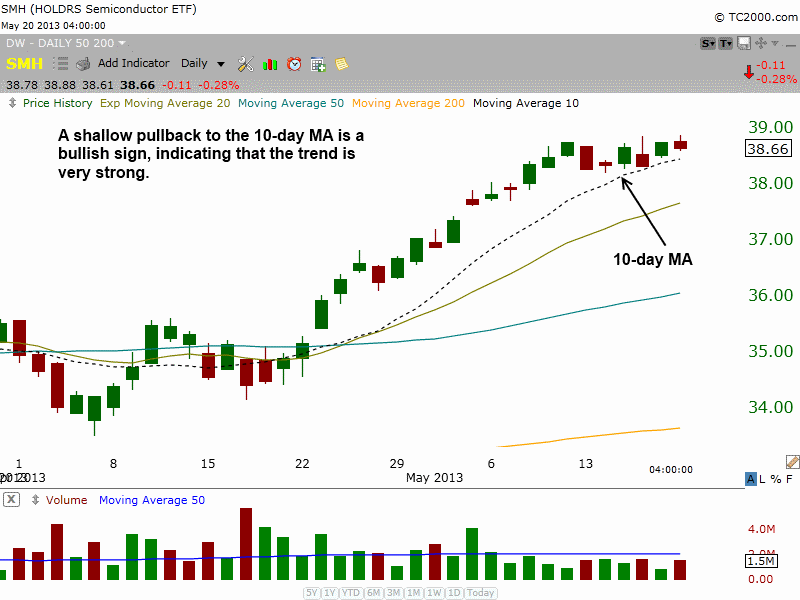Switch chart range to 1M

pos(414,593)
